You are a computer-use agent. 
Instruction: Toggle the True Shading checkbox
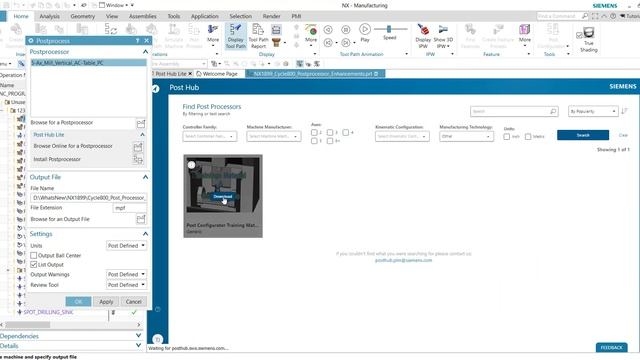click(x=579, y=36)
